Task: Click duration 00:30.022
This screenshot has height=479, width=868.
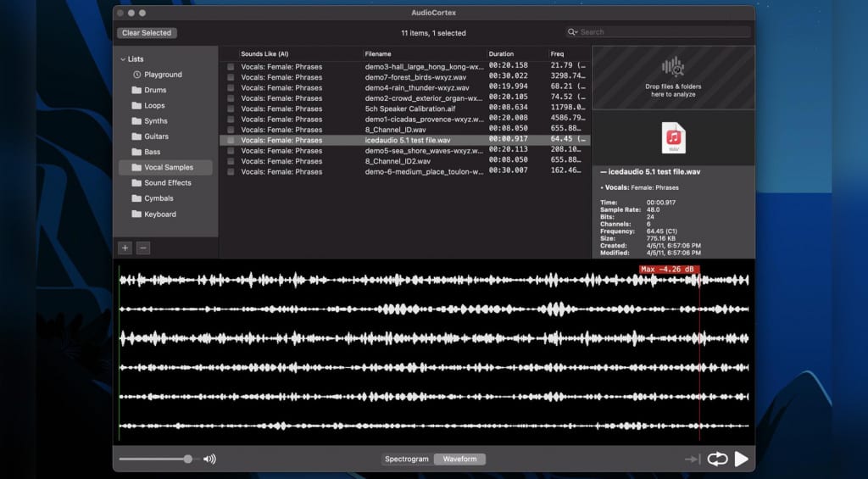Action: [x=509, y=75]
